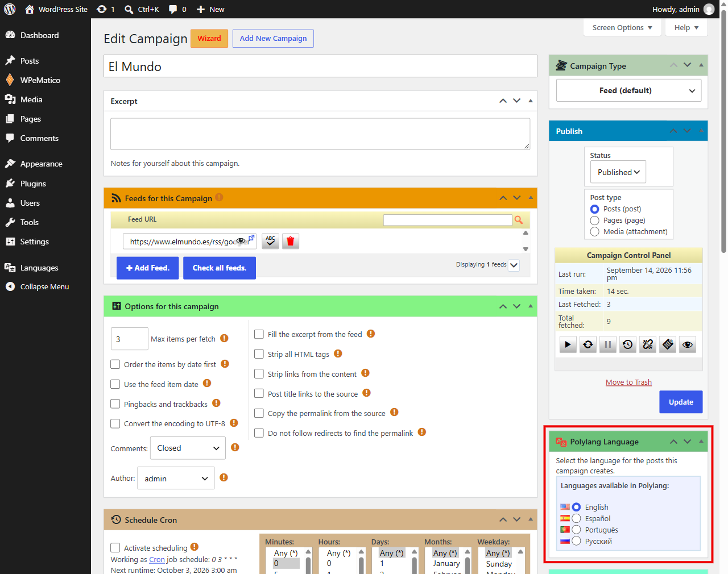728x574 pixels.
Task: Select the Español language radio button
Action: coord(576,518)
